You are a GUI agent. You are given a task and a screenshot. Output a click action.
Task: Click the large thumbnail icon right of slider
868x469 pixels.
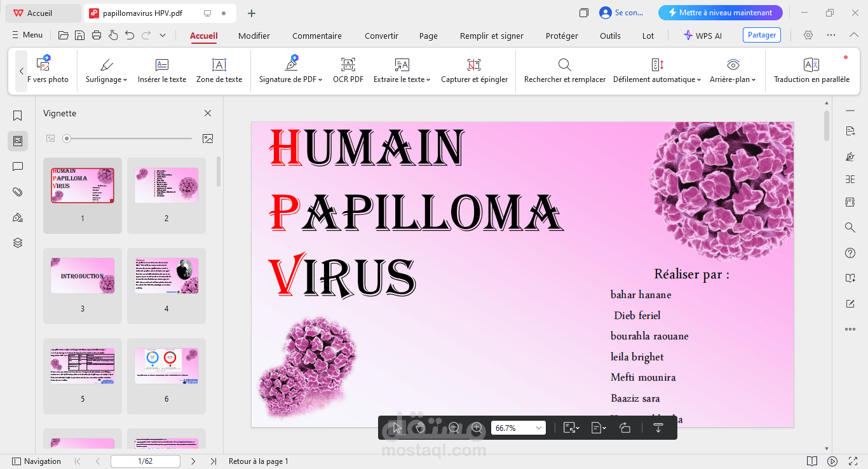click(x=208, y=138)
